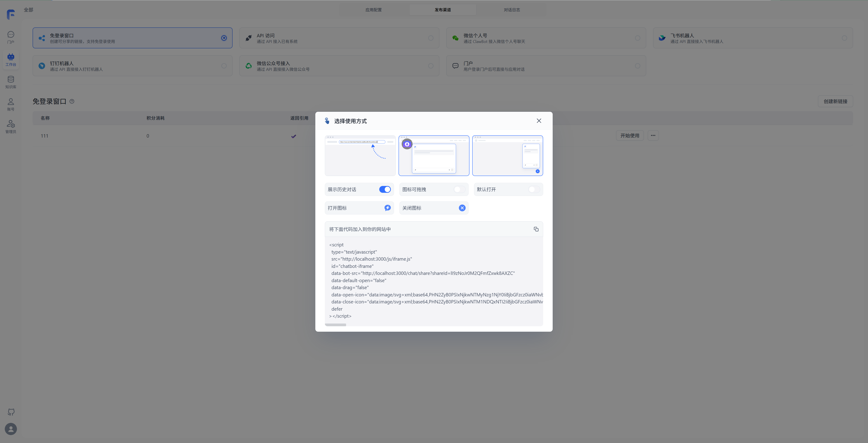Click the 创建新链接 button
This screenshot has width=868, height=443.
coord(835,101)
